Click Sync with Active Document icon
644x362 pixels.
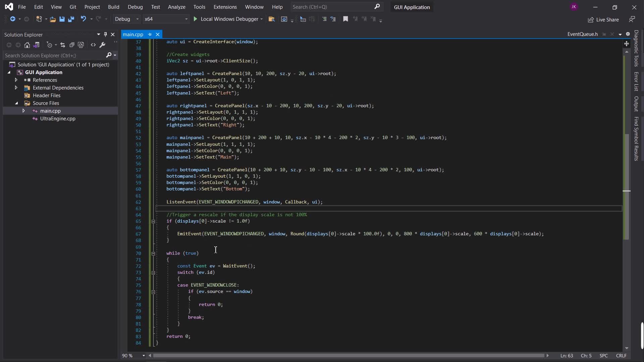pyautogui.click(x=63, y=45)
